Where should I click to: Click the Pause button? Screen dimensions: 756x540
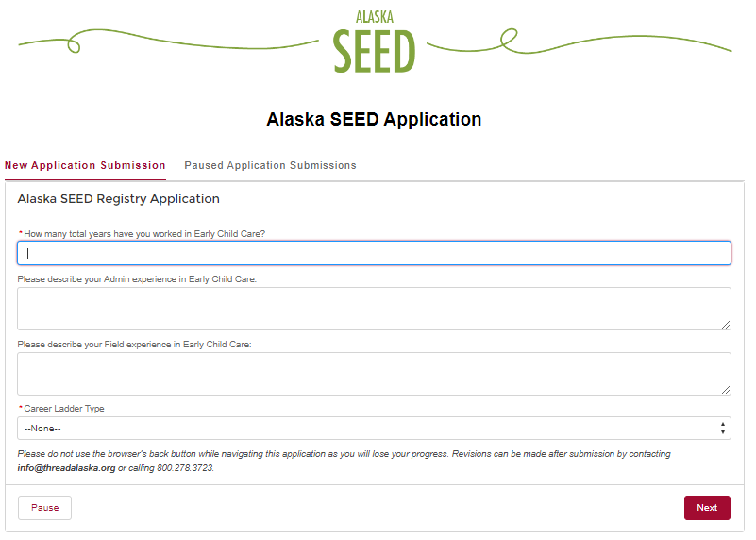45,508
